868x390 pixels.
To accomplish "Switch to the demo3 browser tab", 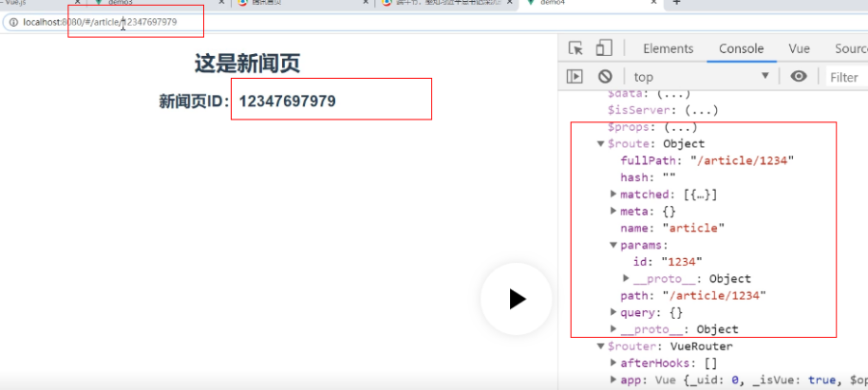I will [x=158, y=2].
